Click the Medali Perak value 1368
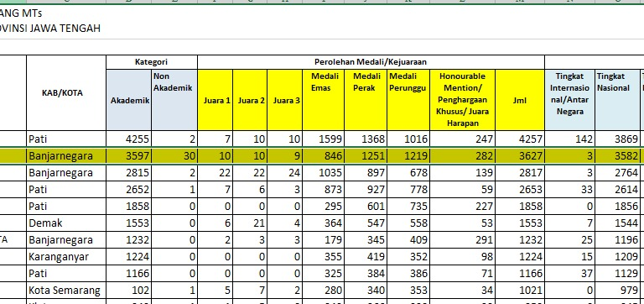This screenshot has height=304, width=644. (x=366, y=139)
